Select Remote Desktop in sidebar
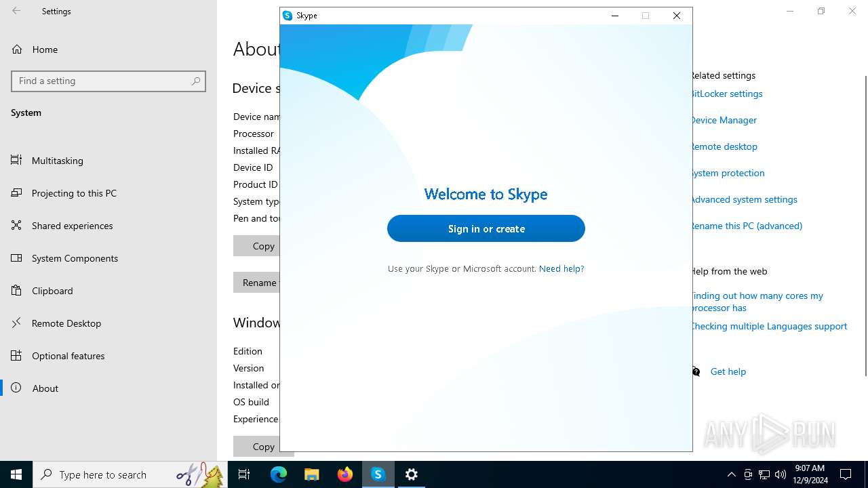The image size is (868, 488). pyautogui.click(x=108, y=323)
